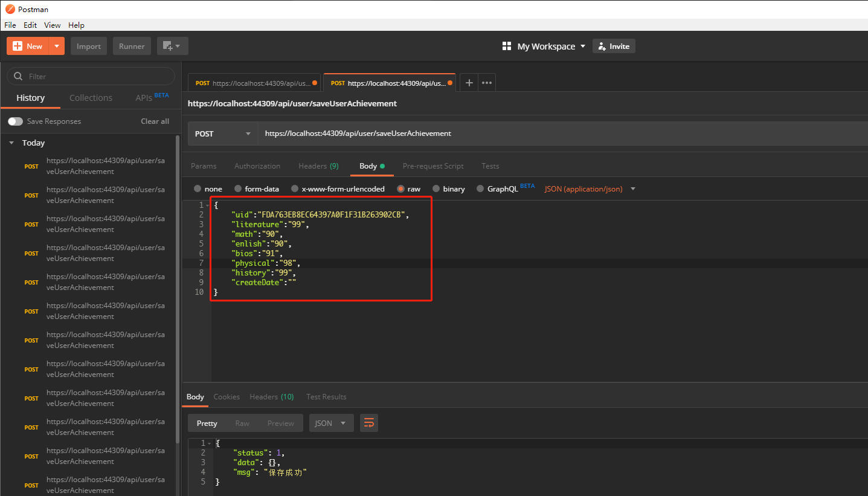The height and width of the screenshot is (496, 868).
Task: Switch to the Collections sidebar tab
Action: click(x=91, y=97)
